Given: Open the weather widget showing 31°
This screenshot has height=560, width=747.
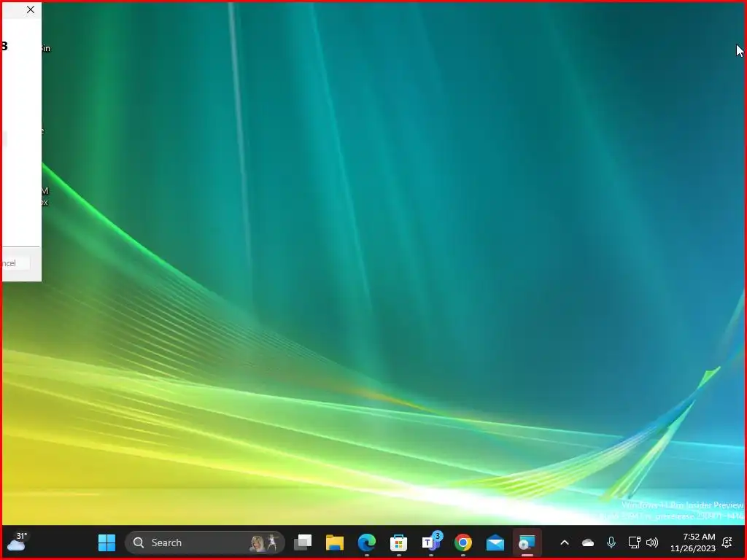Looking at the screenshot, I should 17,542.
